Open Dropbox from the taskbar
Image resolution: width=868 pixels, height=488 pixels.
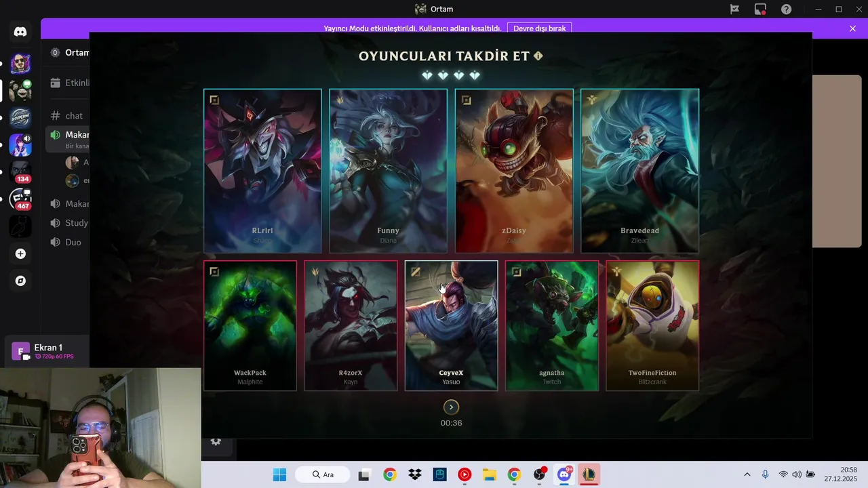coord(415,474)
